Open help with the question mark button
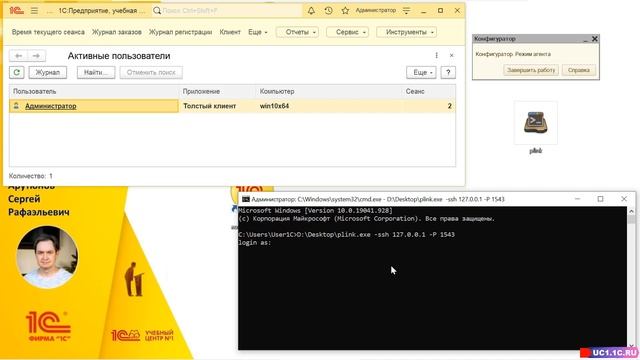640x360 pixels. tap(448, 72)
